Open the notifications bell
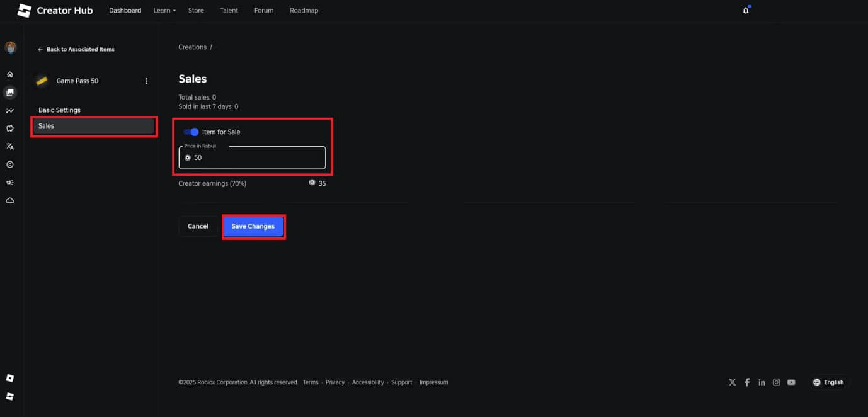This screenshot has height=417, width=868. coord(746,11)
